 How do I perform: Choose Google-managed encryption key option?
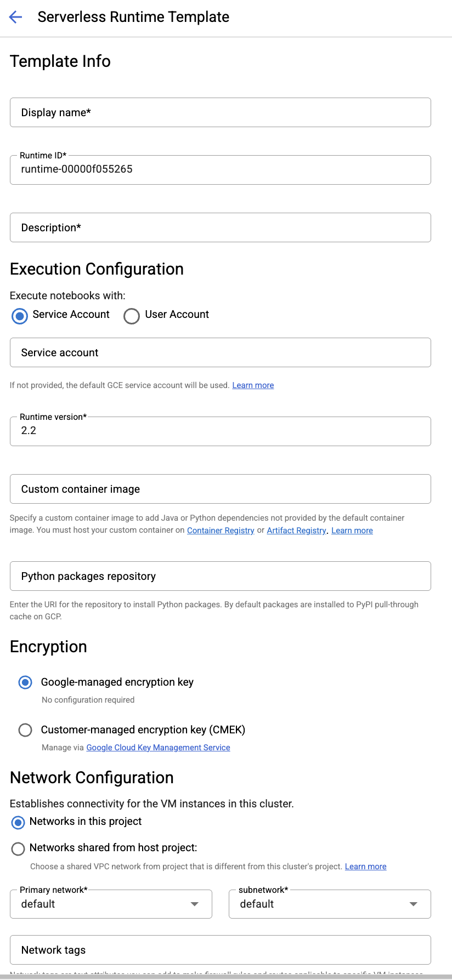pos(25,682)
